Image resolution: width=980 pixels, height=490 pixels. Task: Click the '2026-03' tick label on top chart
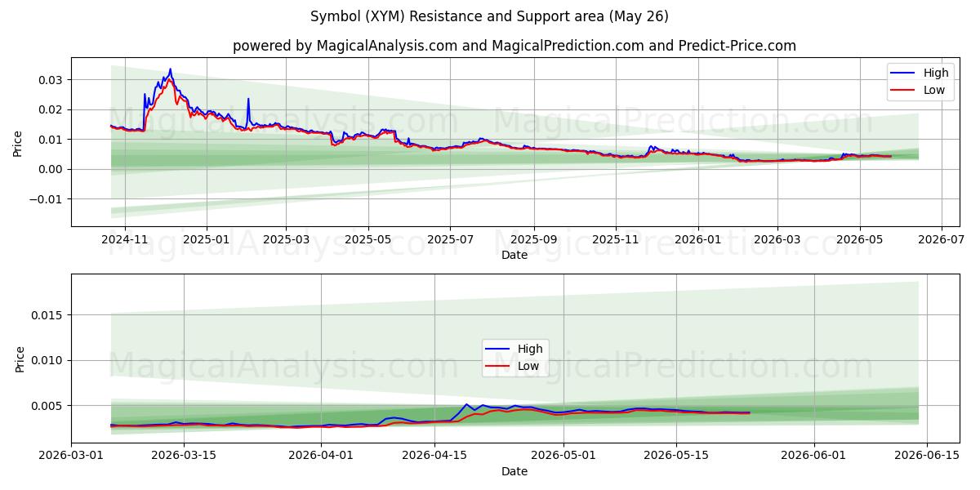tap(777, 238)
